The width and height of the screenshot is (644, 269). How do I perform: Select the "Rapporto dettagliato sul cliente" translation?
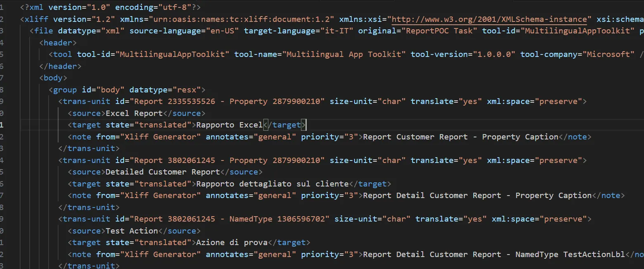tap(272, 184)
